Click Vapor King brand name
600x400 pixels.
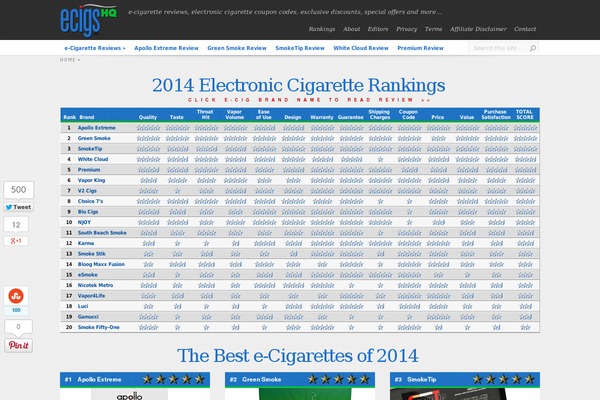(x=91, y=180)
